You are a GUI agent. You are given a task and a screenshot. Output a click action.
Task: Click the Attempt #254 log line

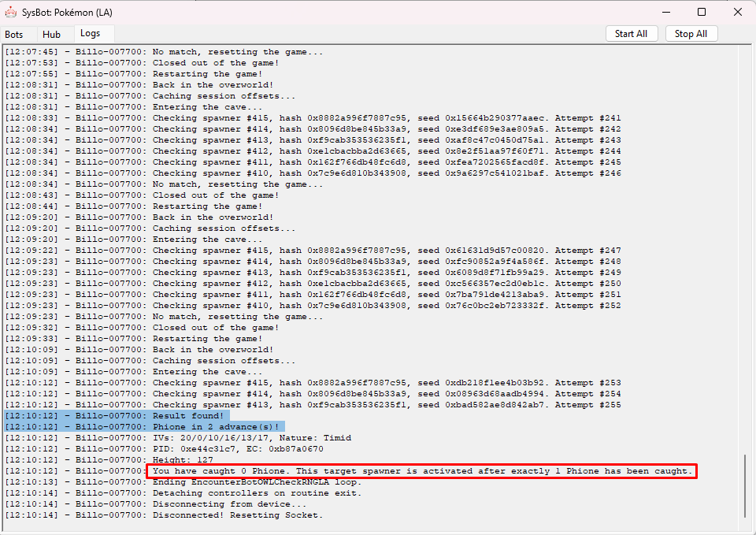(x=313, y=394)
